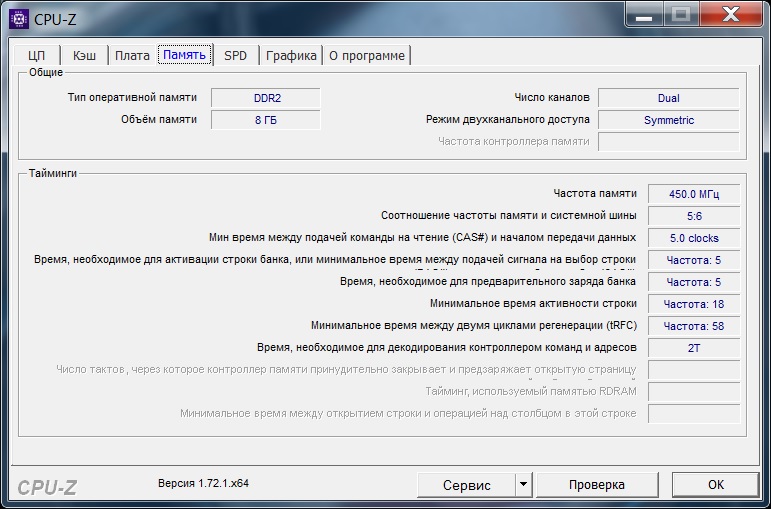Click the Частота: 58 tRFC value
The height and width of the screenshot is (509, 771).
pos(694,326)
